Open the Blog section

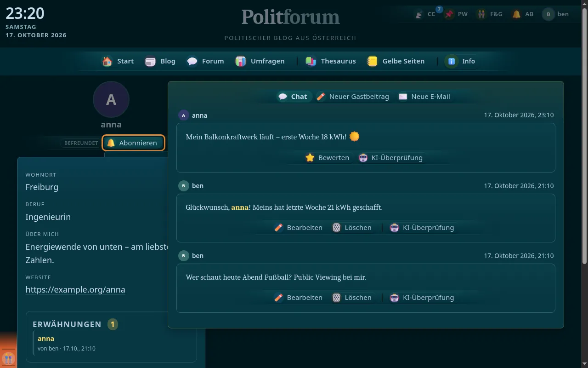point(160,61)
